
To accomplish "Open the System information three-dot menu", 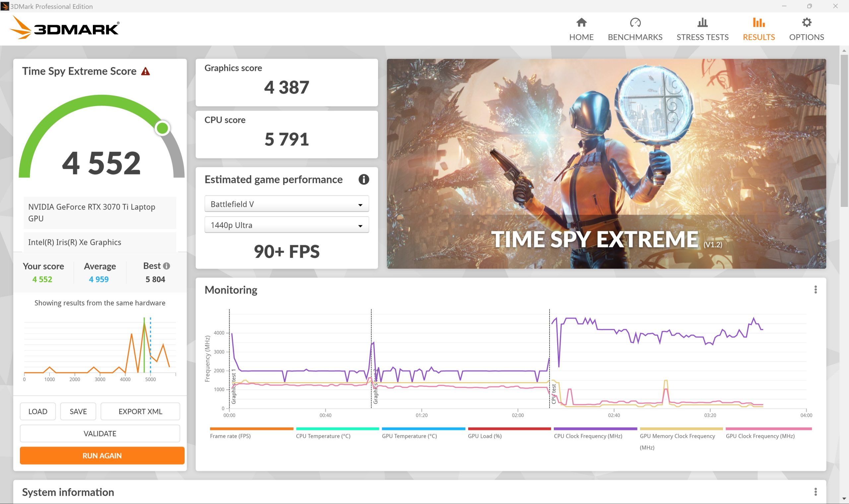I will pos(816,492).
